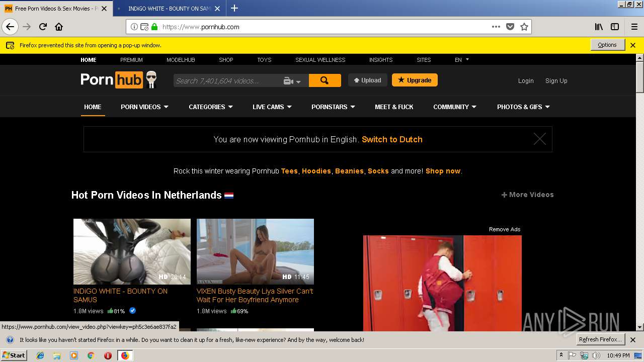Click the Switch to Dutch link

coord(392,139)
